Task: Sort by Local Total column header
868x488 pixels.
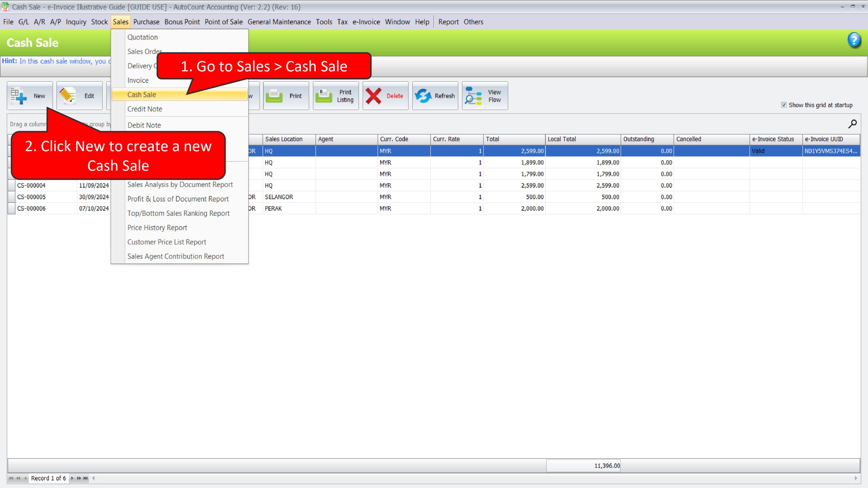Action: 583,139
